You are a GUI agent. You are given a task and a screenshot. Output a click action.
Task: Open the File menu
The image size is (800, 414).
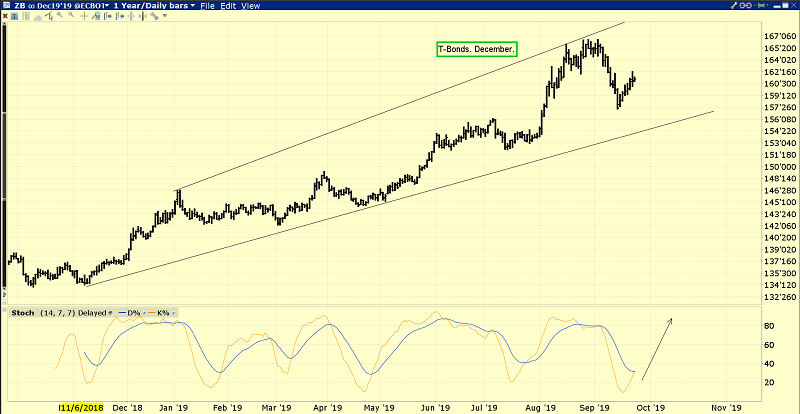pos(207,6)
